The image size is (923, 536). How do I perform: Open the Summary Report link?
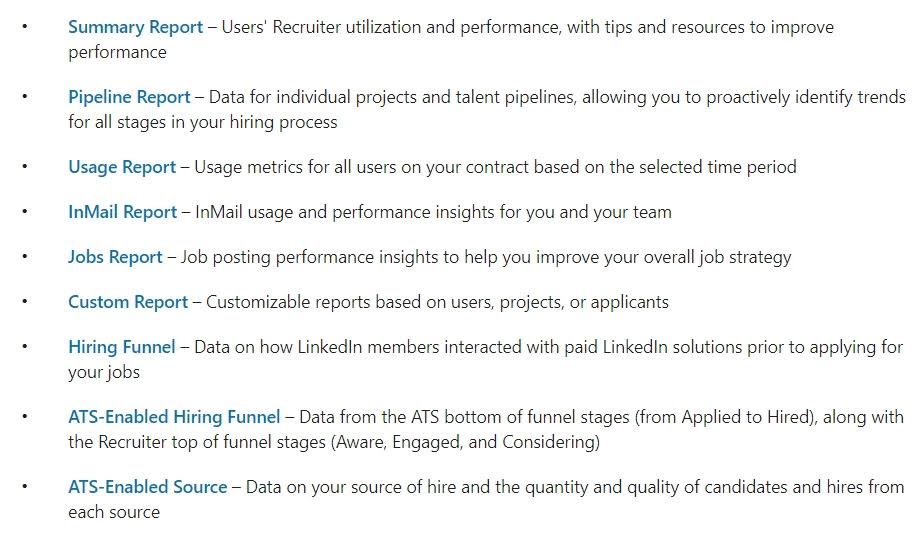[135, 27]
